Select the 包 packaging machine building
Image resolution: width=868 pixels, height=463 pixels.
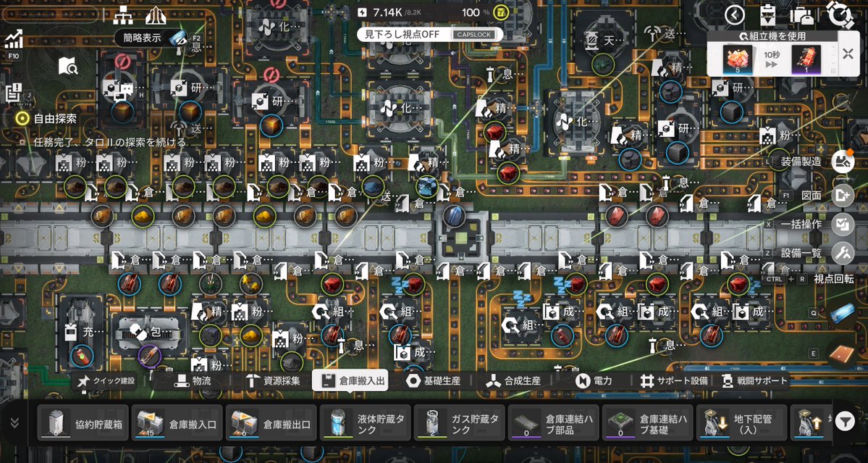pyautogui.click(x=149, y=333)
